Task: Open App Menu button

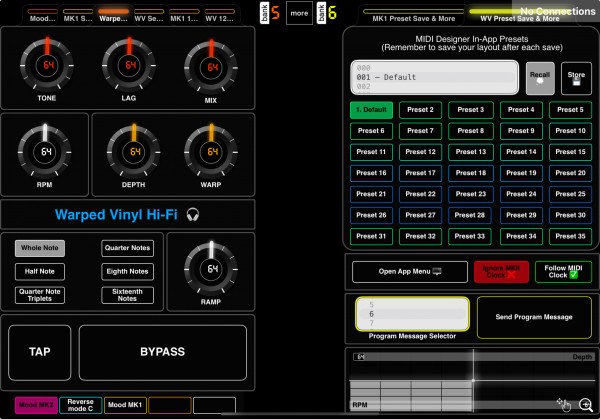Action: coord(410,272)
